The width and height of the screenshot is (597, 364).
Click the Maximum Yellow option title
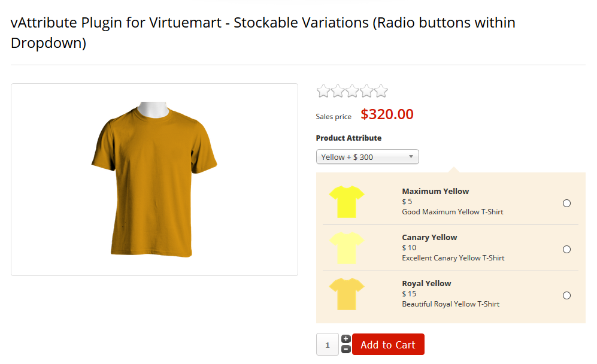point(435,192)
